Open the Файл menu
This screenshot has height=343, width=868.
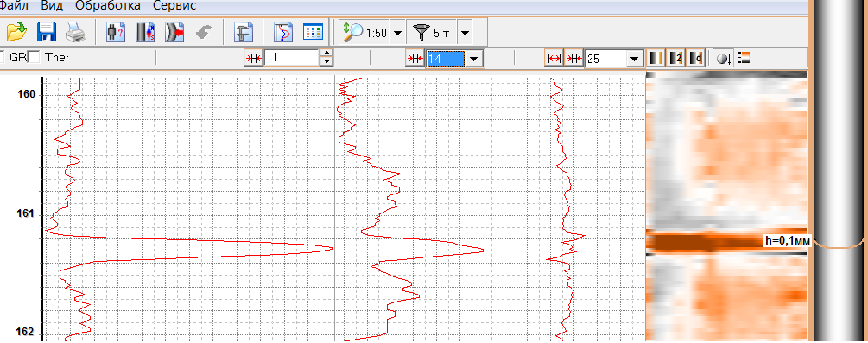coord(15,6)
